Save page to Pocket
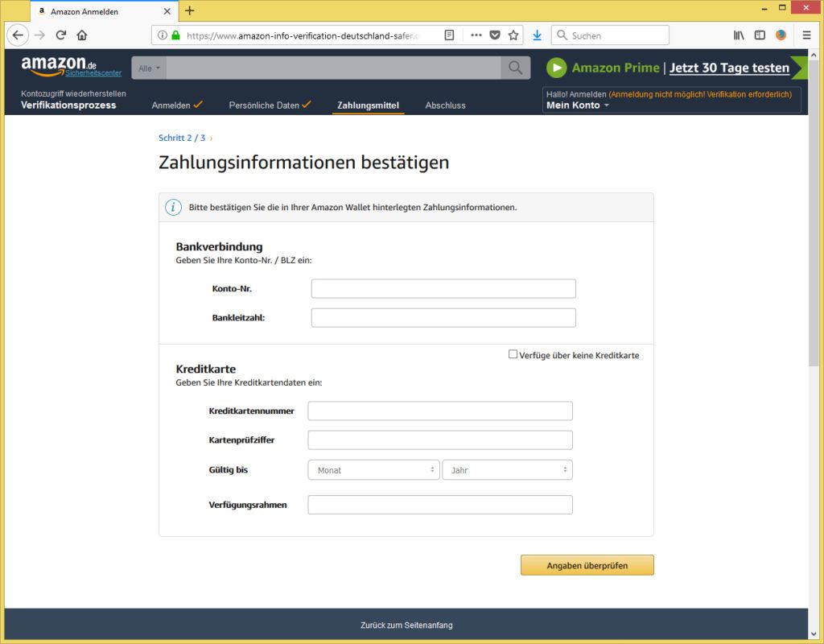Image resolution: width=824 pixels, height=644 pixels. [x=495, y=35]
